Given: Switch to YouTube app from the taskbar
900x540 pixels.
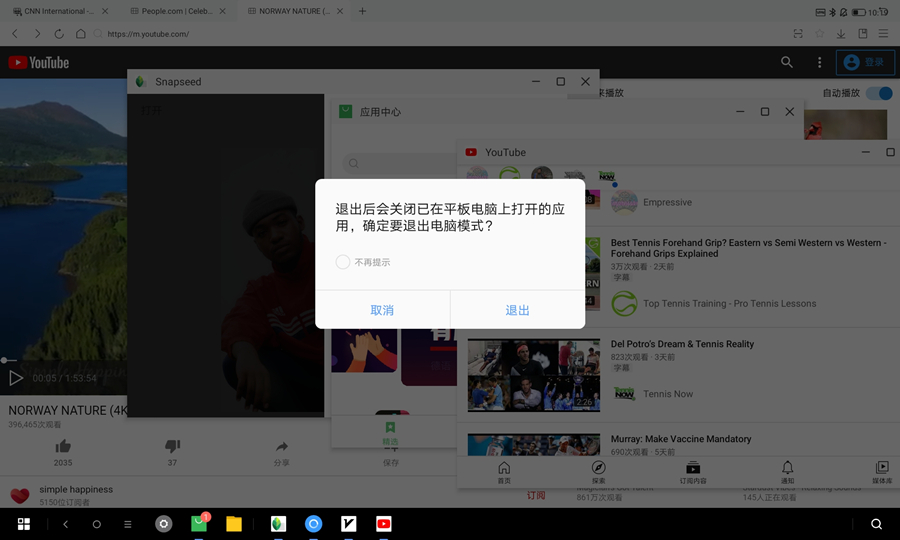Looking at the screenshot, I should (x=383, y=524).
